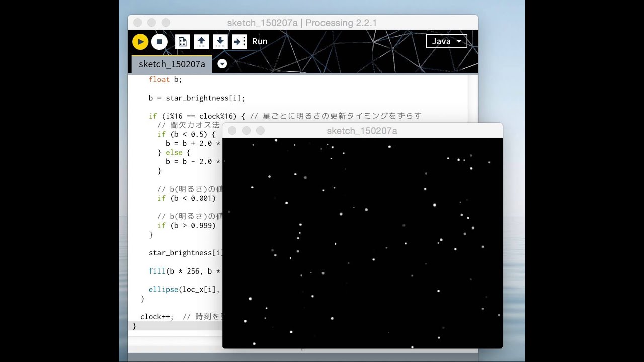Click the '} else {' code line

tap(174, 152)
